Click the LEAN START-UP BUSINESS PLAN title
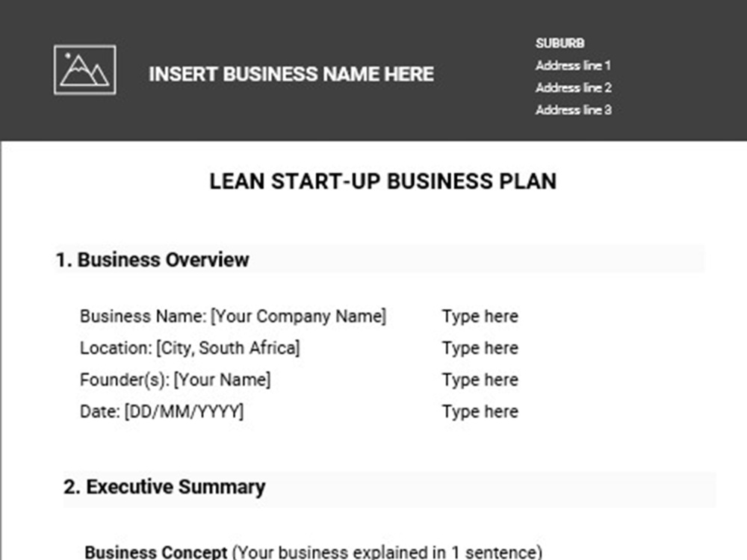This screenshot has width=747, height=560. [x=383, y=181]
